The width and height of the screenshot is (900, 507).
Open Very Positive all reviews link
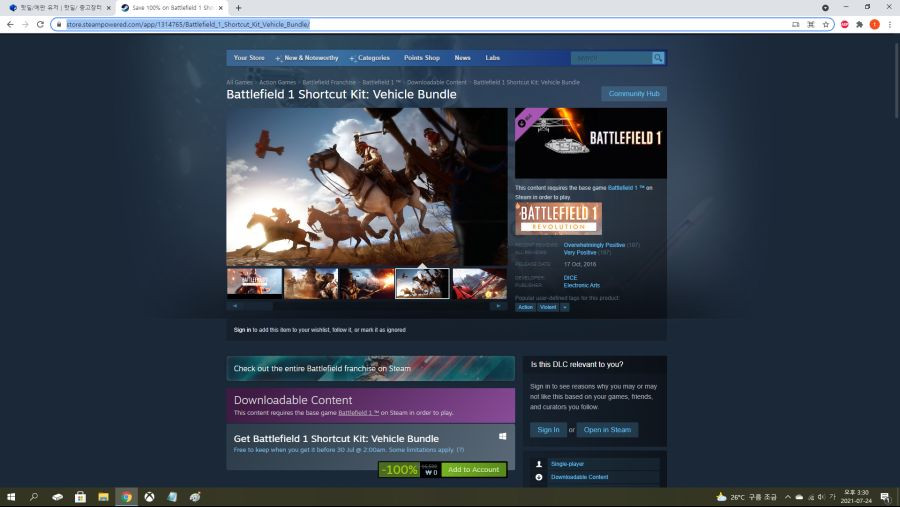point(580,253)
